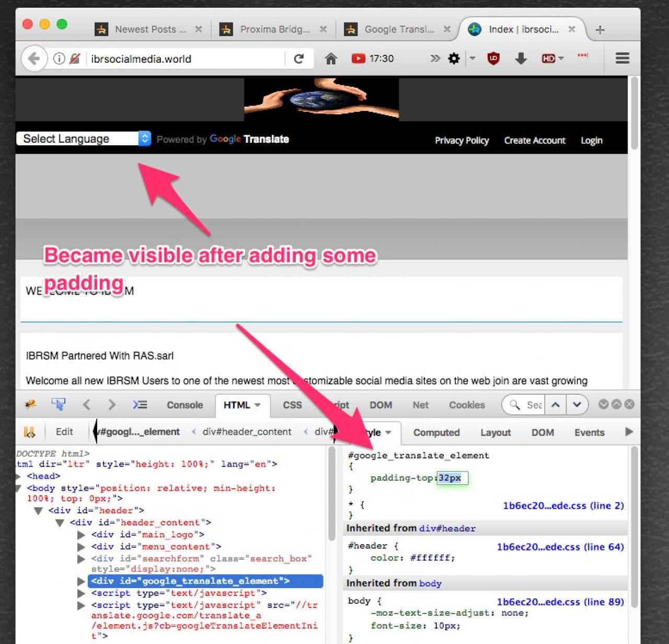Click the Firebug bug logo icon
Image resolution: width=669 pixels, height=644 pixels.
coord(30,404)
